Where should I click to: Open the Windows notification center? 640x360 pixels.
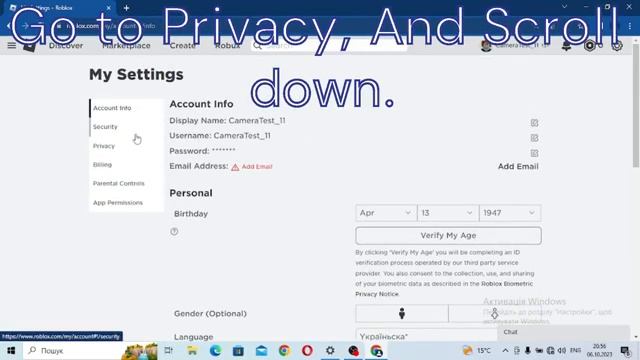[x=625, y=351]
